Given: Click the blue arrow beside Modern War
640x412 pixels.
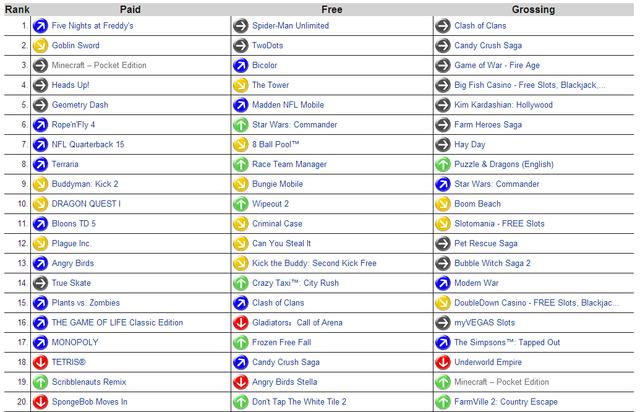Looking at the screenshot, I should [x=442, y=283].
